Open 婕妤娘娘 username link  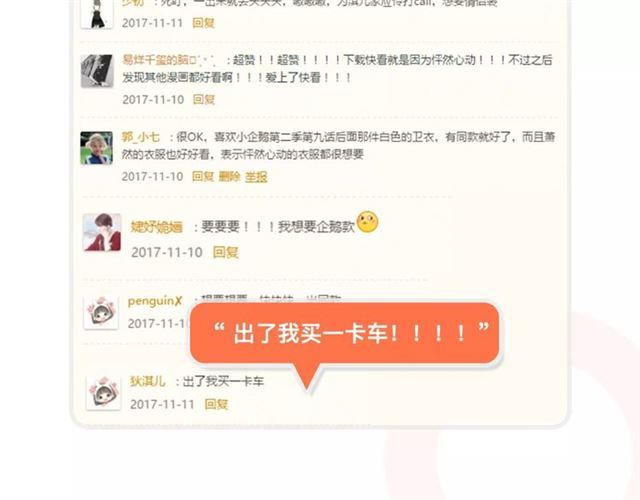[x=157, y=227]
